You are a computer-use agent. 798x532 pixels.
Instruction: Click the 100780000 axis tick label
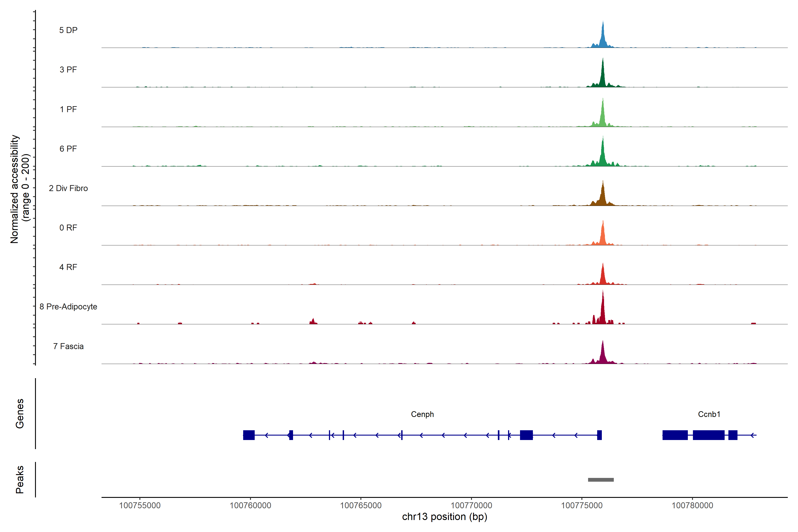[x=692, y=505]
